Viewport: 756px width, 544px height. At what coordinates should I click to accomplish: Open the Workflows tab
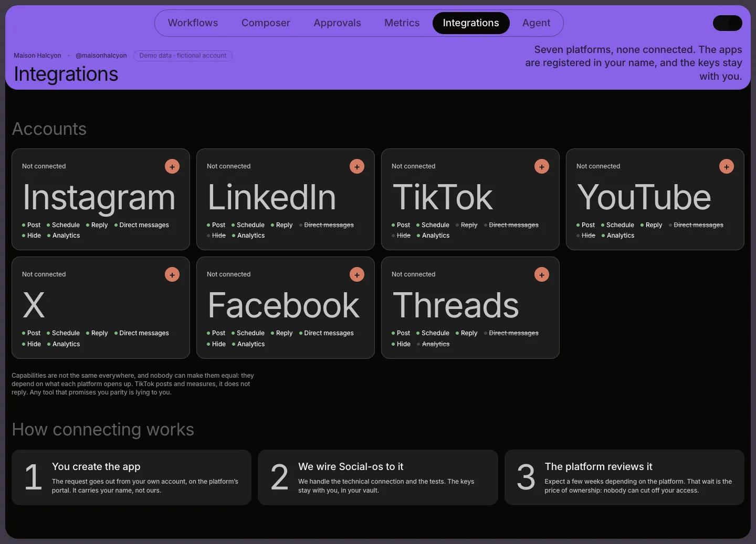[193, 23]
